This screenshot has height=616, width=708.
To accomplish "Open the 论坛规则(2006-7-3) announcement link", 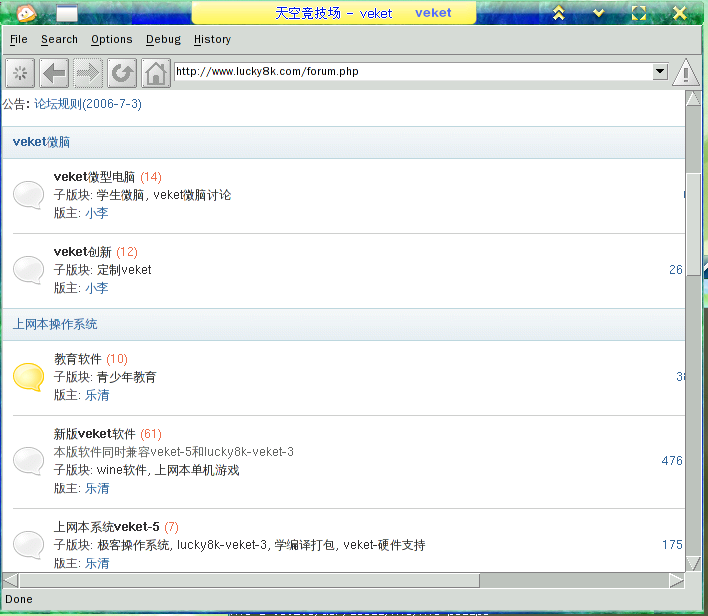I will 88,104.
